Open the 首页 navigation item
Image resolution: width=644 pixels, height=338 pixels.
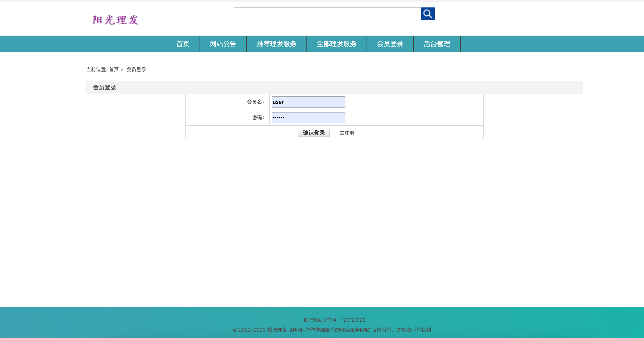[183, 44]
